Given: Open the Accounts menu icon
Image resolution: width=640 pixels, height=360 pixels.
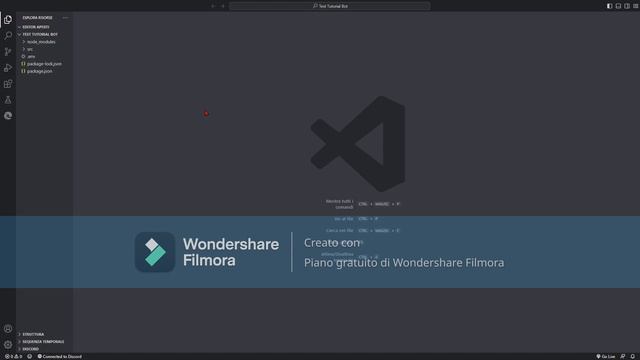Looking at the screenshot, I should click(x=8, y=329).
